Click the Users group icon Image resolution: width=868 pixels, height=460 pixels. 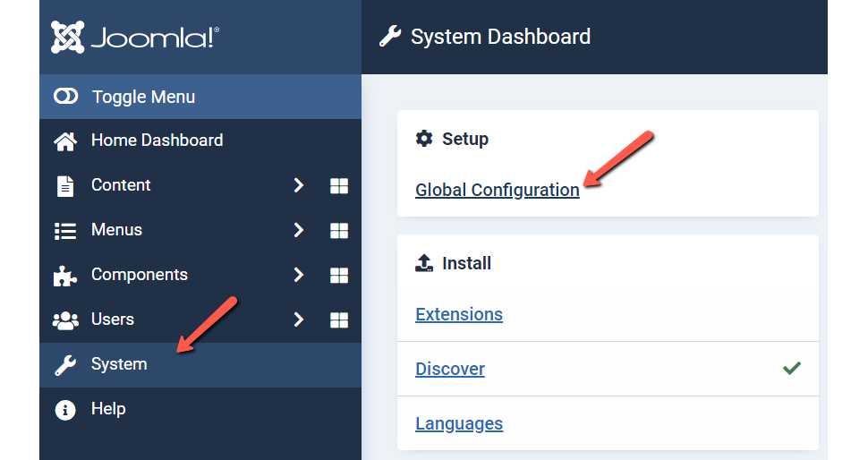[x=65, y=320]
